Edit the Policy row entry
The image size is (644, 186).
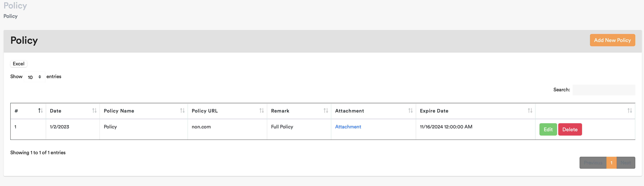pos(548,129)
